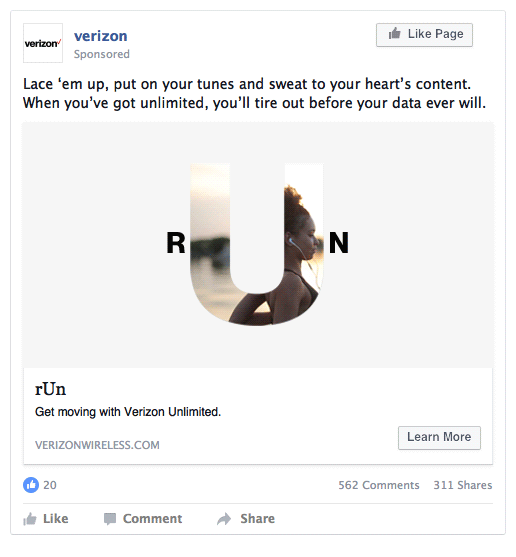Click the rUn ad image
Viewport: 516px width, 557px height.
(x=258, y=245)
